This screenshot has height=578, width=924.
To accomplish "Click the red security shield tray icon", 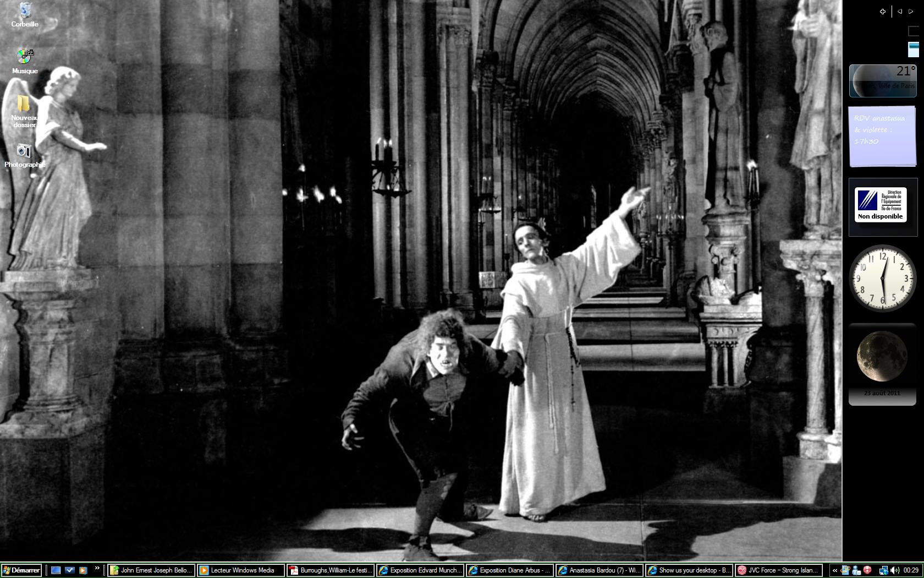I will click(x=868, y=570).
